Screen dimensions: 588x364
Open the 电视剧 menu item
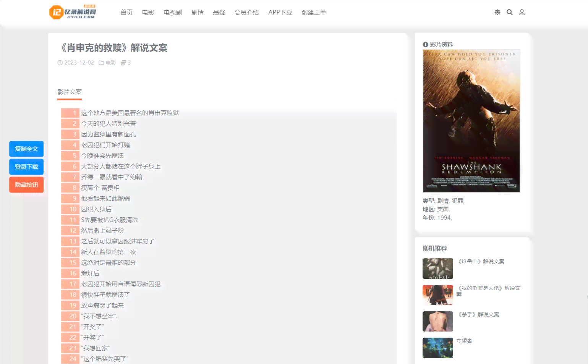(x=173, y=12)
